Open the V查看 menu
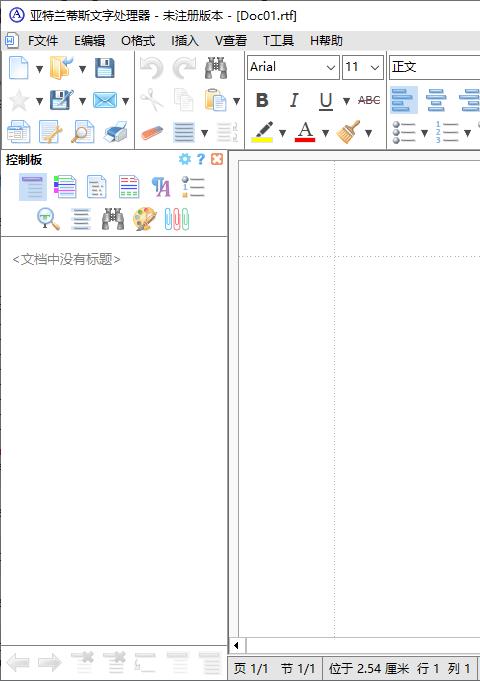Screen dimensions: 480x681 [231, 41]
